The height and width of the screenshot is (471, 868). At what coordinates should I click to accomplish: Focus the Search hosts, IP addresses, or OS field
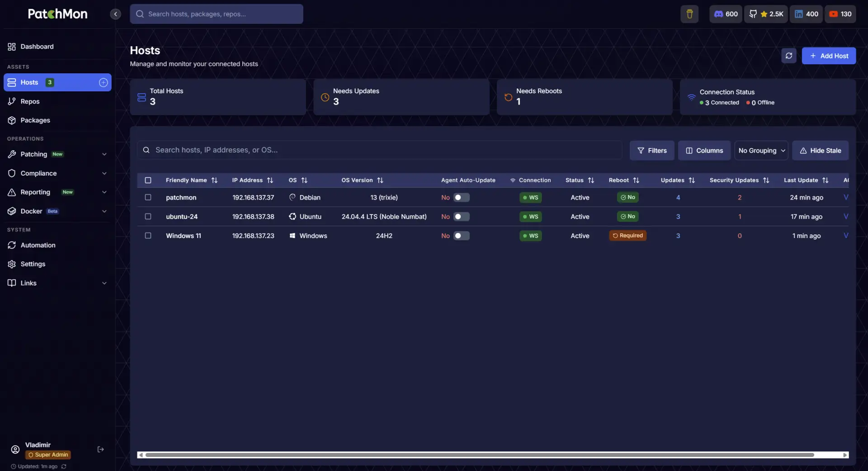(380, 150)
